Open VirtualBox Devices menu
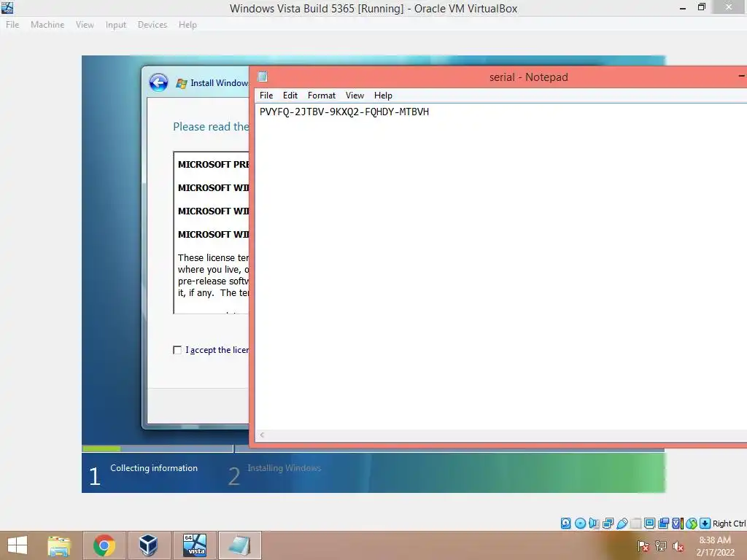Viewport: 747px width, 560px height. pyautogui.click(x=152, y=25)
